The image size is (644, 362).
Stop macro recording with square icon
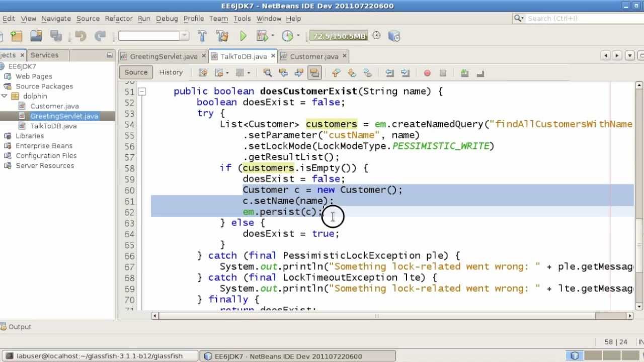pos(443,73)
